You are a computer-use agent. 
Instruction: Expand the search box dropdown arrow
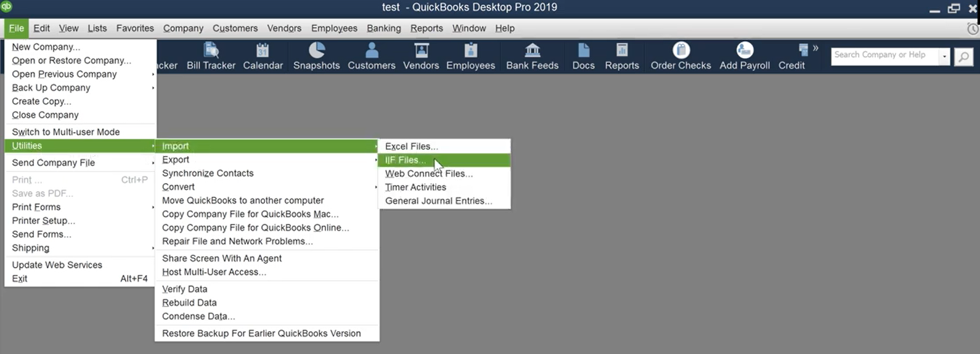[944, 56]
